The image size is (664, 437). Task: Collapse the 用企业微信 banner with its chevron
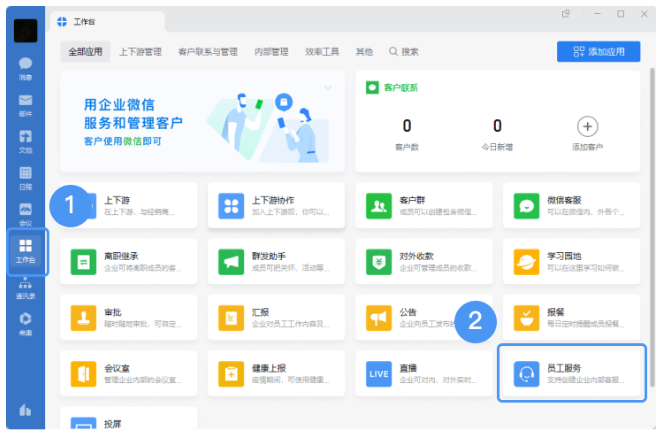coord(327,87)
